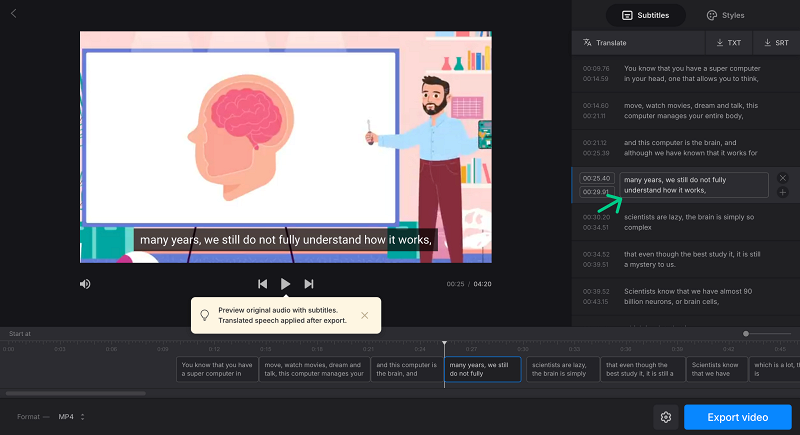
Task: Click the 00:30.20 timestamp
Action: pos(596,217)
